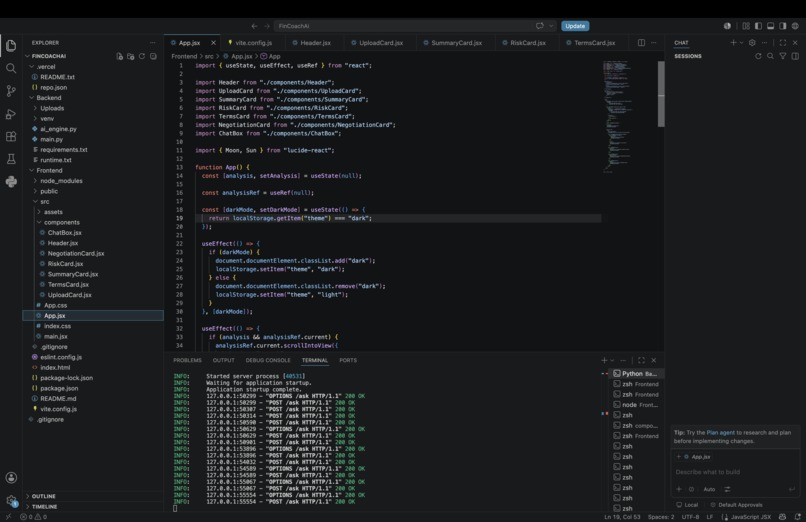806x522 pixels.
Task: Click the code minimap overview
Action: [x=618, y=117]
